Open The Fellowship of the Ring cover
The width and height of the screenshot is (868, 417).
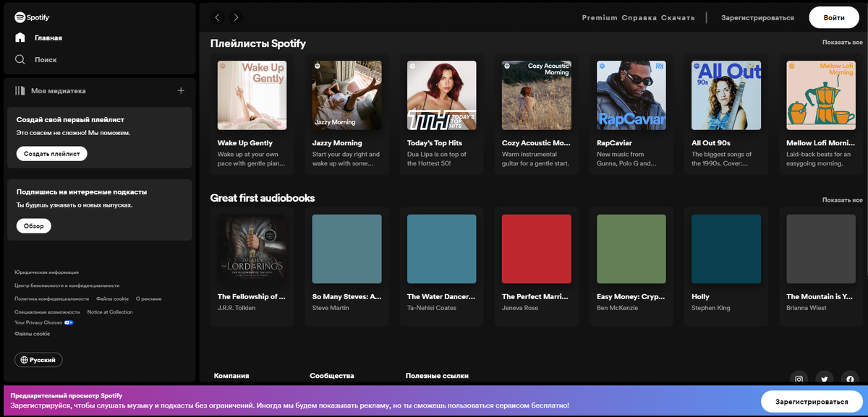(x=252, y=249)
